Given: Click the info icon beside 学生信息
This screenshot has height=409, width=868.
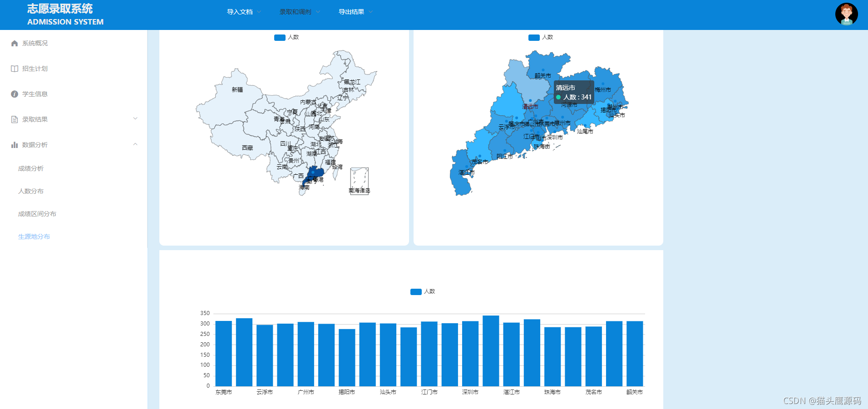Looking at the screenshot, I should tap(15, 94).
